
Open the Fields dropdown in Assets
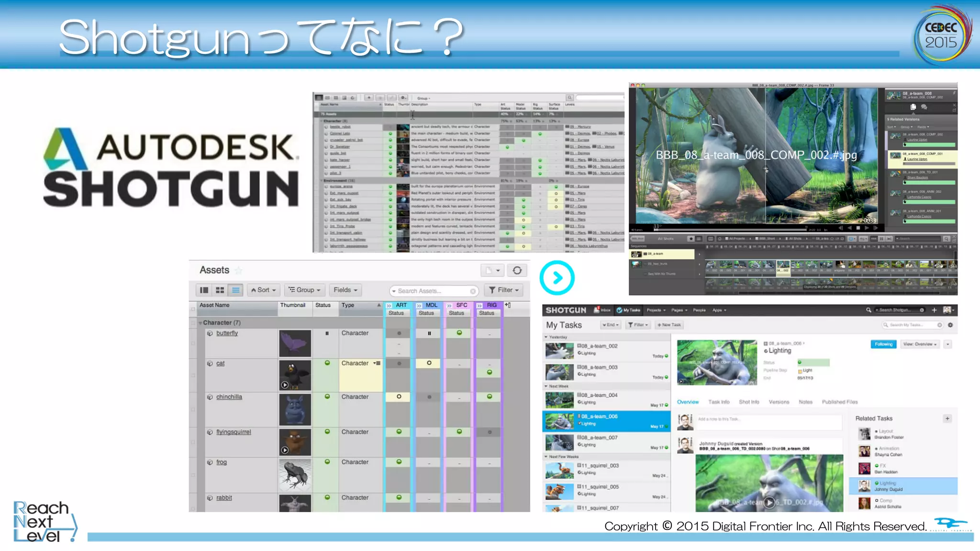pos(345,290)
